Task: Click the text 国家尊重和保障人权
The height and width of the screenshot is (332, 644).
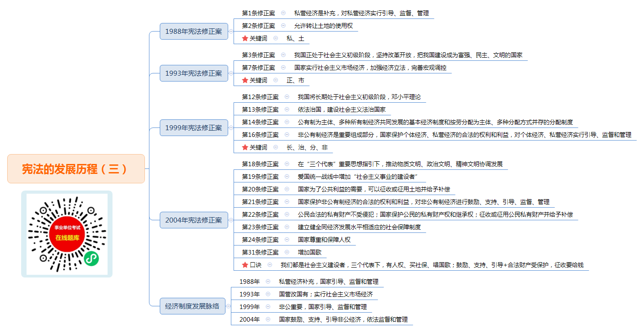Action: 324,240
